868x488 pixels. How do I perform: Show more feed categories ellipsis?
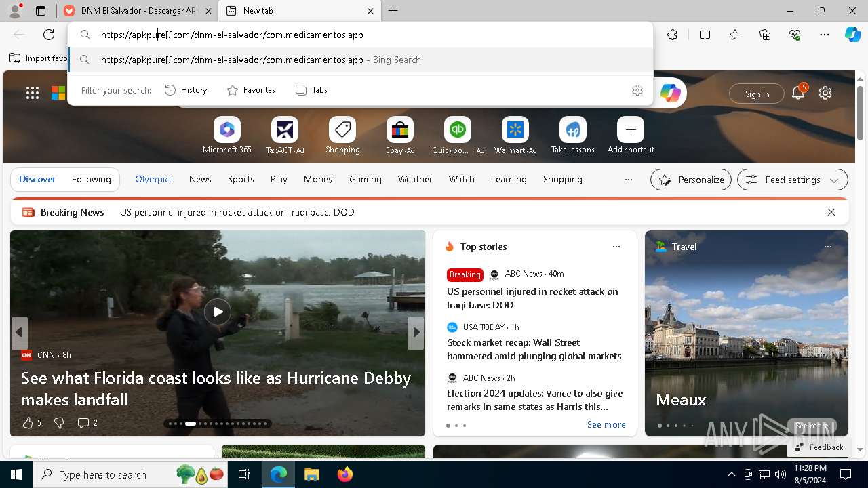(x=629, y=180)
